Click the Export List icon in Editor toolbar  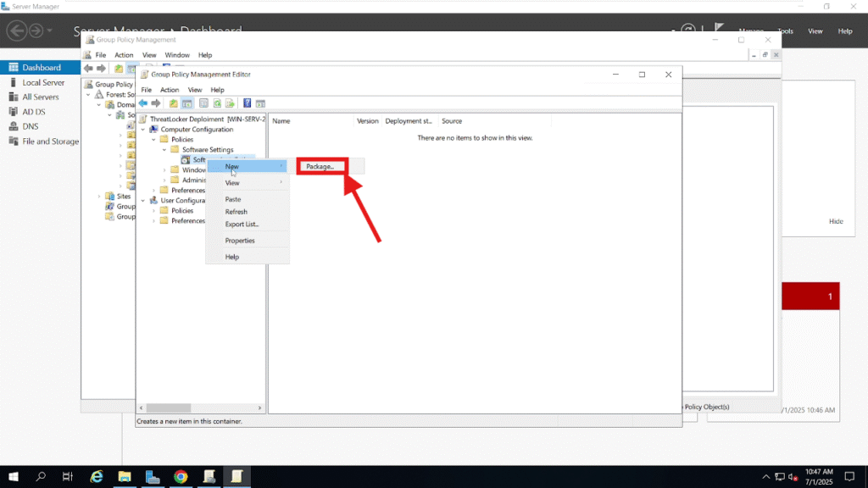tap(230, 103)
